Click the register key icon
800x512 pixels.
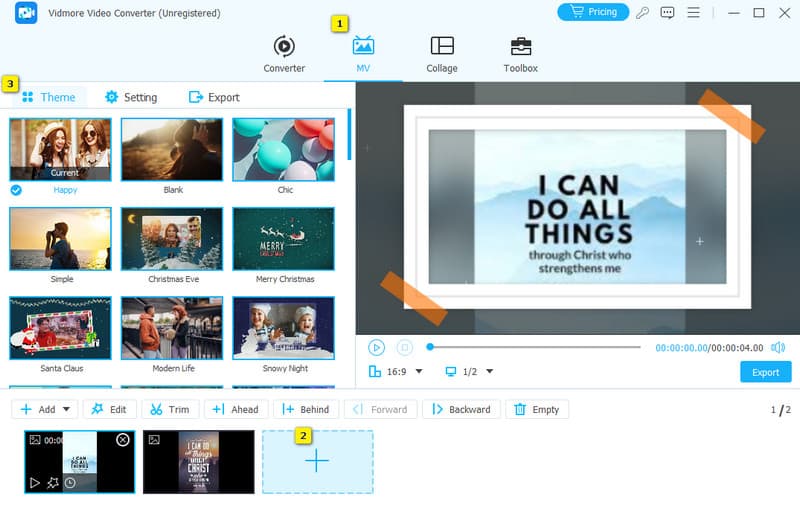643,13
